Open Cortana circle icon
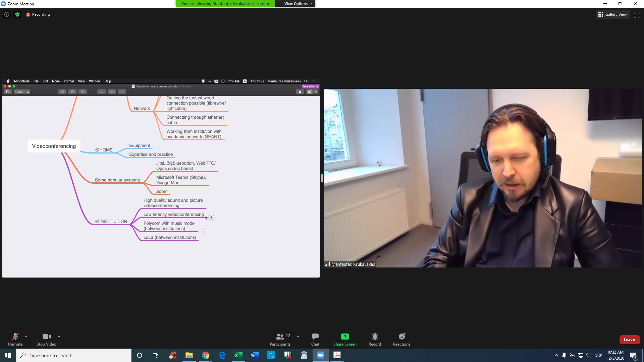Viewport: 644px width, 362px height. click(x=140, y=355)
